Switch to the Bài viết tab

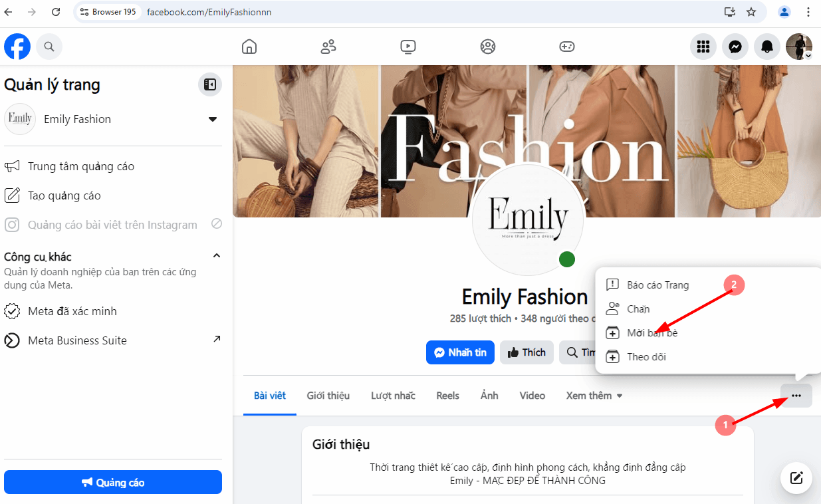click(270, 396)
